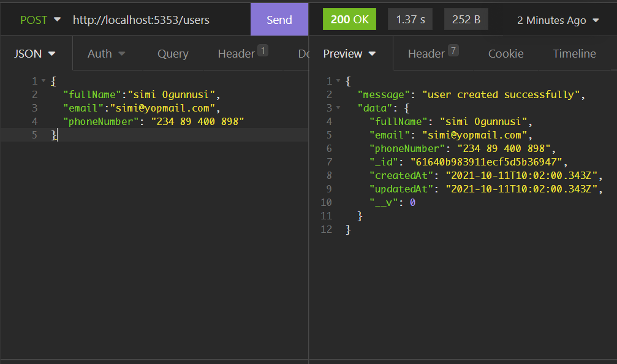
Task: Click the 1.37 s response time
Action: pos(410,19)
